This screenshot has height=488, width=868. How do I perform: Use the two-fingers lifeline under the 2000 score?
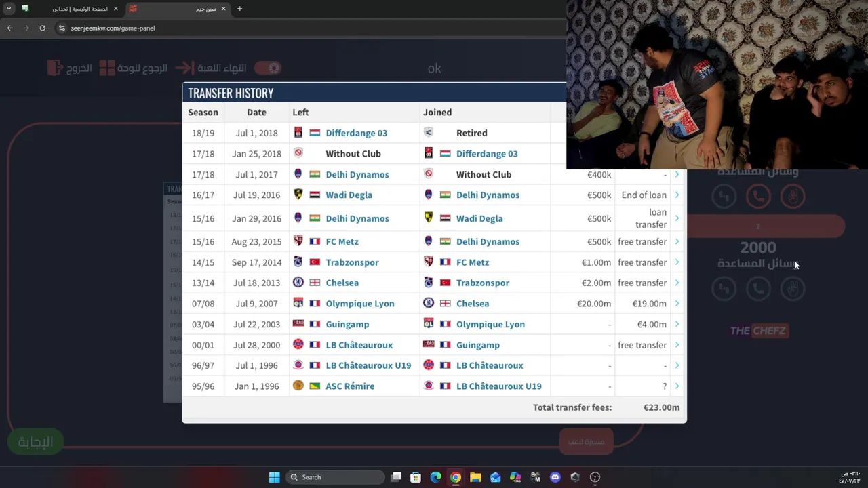(x=792, y=289)
